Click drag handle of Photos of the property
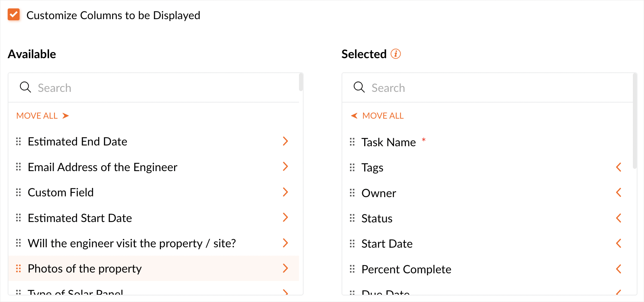 18,269
